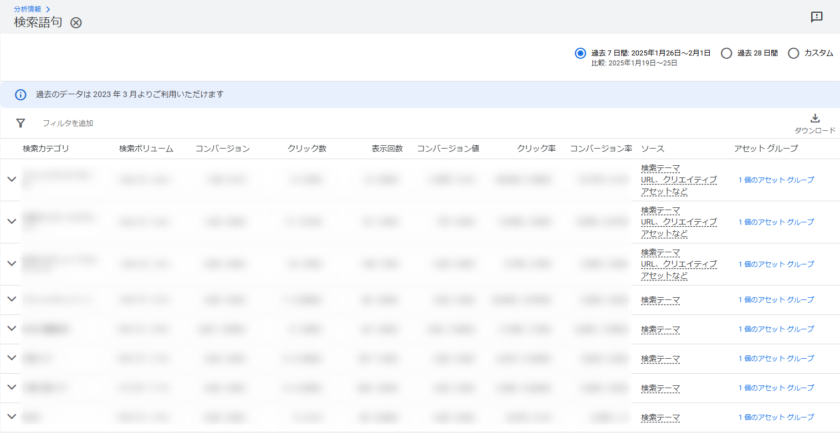This screenshot has height=433, width=840.
Task: Expand the first search category row
Action: pos(12,180)
